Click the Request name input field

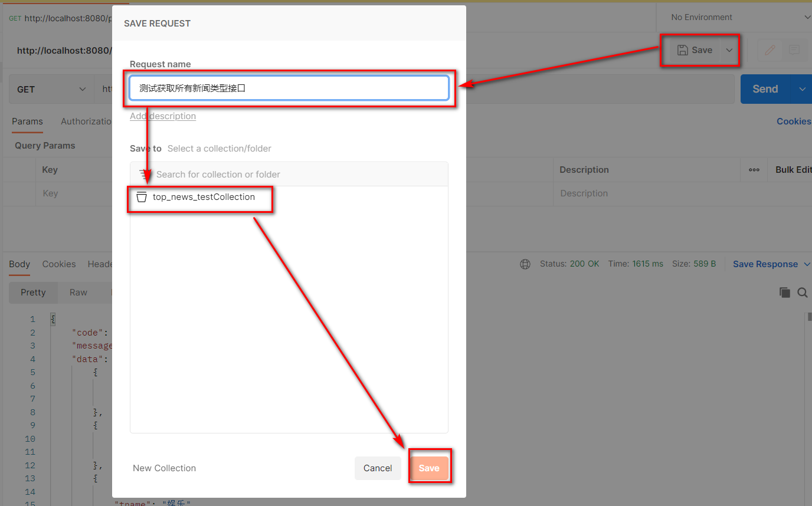(x=289, y=88)
